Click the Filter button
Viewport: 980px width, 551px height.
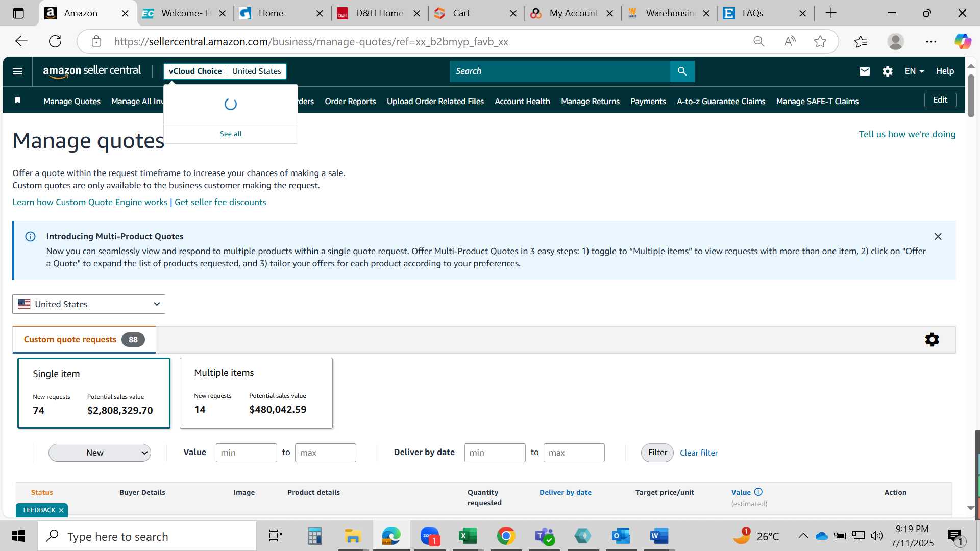tap(657, 453)
